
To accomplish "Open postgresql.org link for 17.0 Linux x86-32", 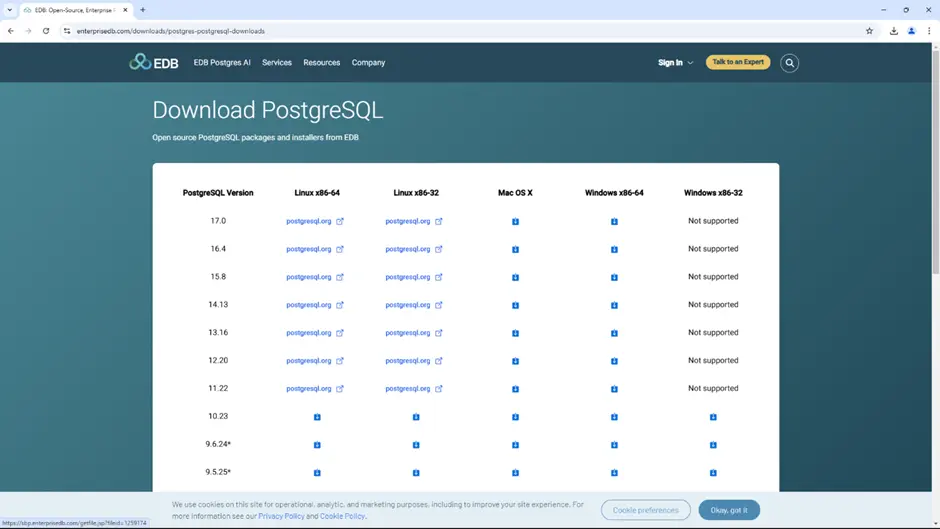I will pos(414,221).
